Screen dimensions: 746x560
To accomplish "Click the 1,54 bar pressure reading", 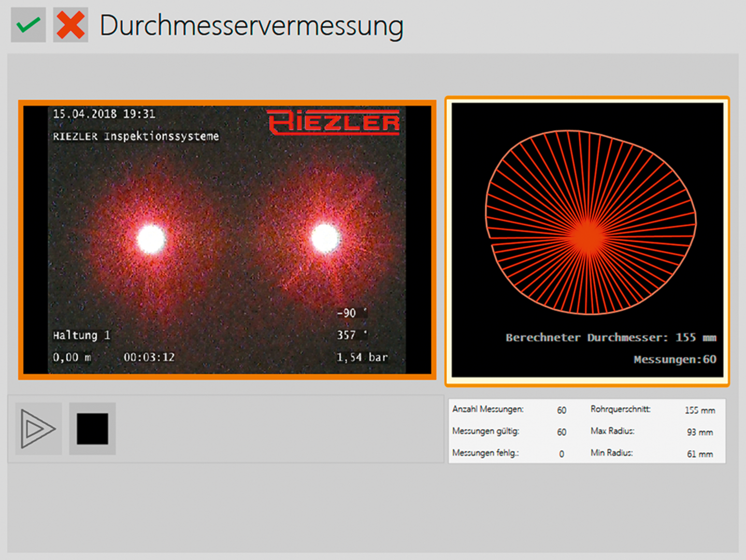I will point(362,357).
